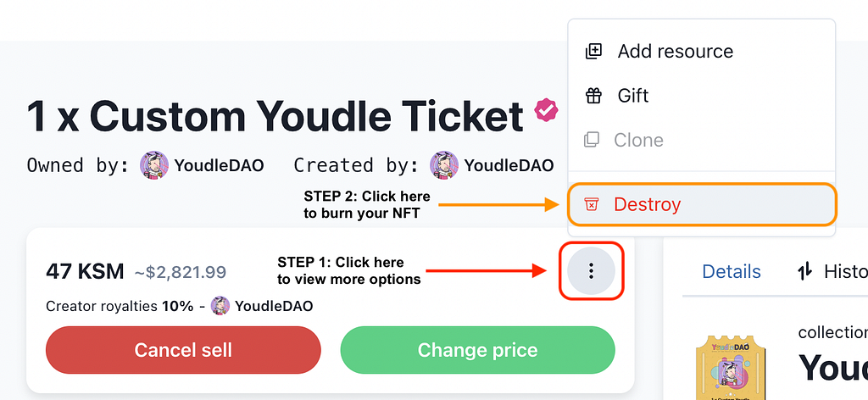Viewport: 868px width, 400px height.
Task: Open the three-dot more options button
Action: tap(591, 271)
